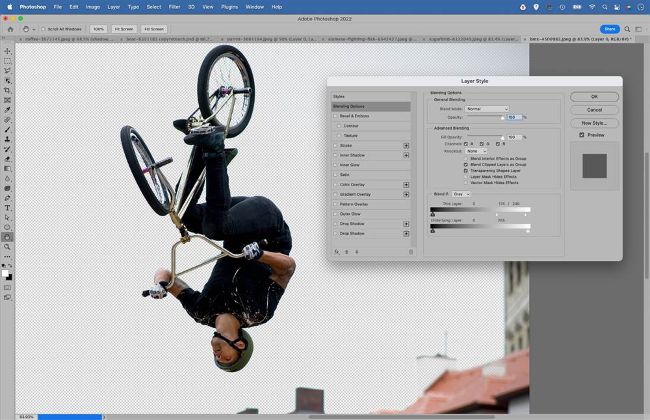650x420 pixels.
Task: Enable the Bevel & Emboss checkbox
Action: 335,116
